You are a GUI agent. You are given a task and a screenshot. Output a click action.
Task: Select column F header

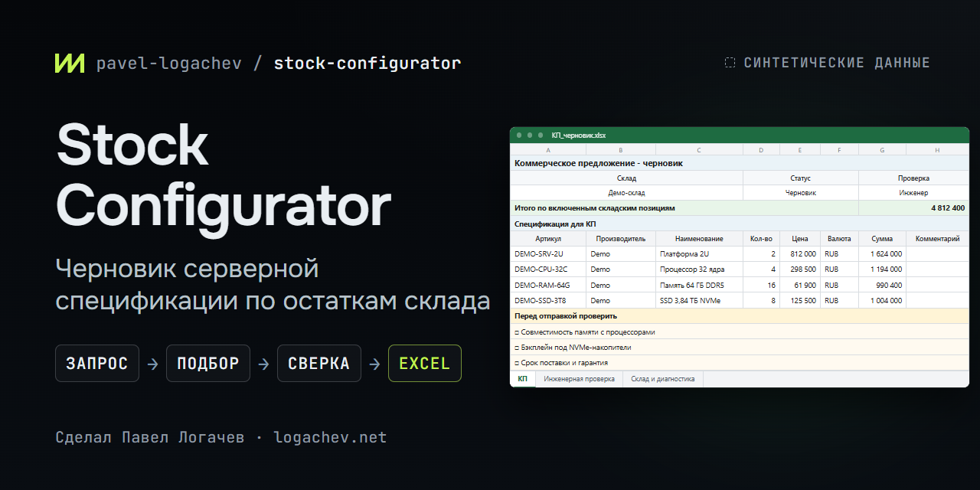point(839,150)
